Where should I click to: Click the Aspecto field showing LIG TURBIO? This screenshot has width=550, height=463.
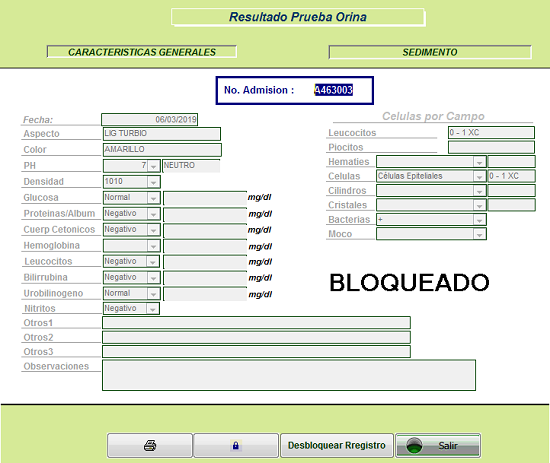(162, 134)
